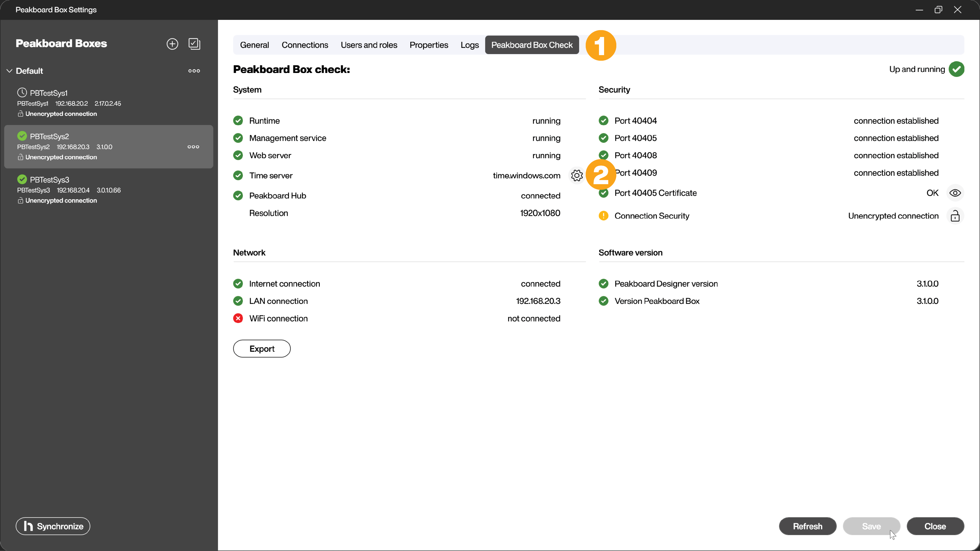The image size is (980, 551).
Task: Click the manage boxes checklist icon
Action: point(194,43)
